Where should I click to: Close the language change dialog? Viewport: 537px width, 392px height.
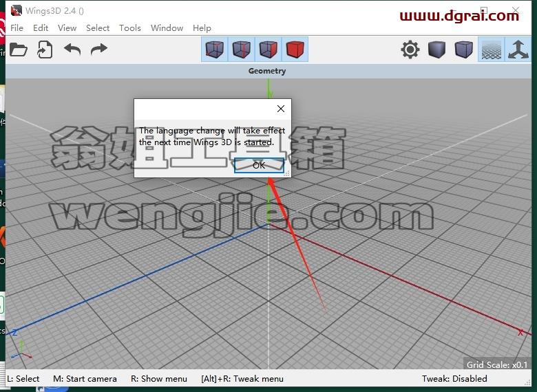coord(281,109)
